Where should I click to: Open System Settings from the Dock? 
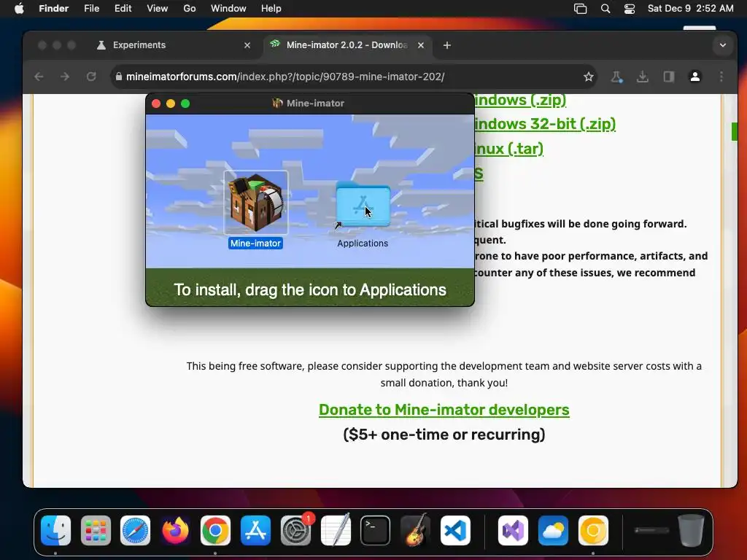[x=295, y=530]
